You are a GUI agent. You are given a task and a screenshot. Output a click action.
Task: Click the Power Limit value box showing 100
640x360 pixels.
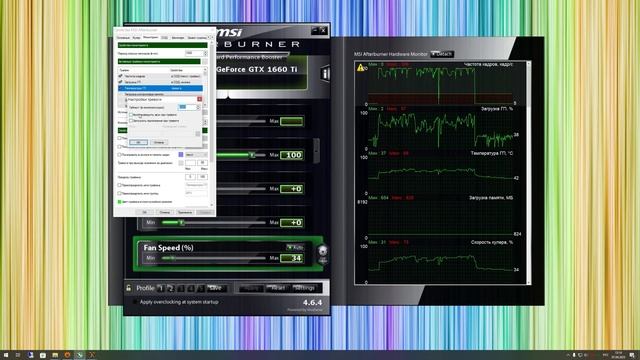coord(291,155)
